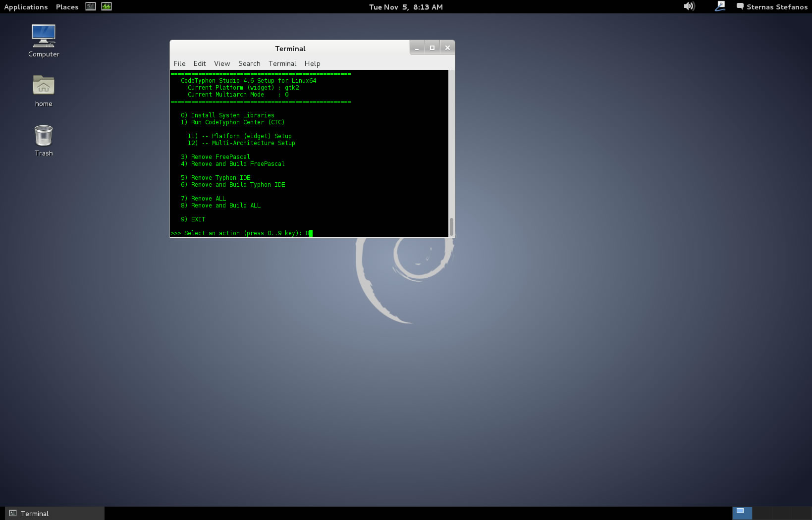Open the accessibility indicator in top panel
The width and height of the screenshot is (812, 520).
pos(720,6)
